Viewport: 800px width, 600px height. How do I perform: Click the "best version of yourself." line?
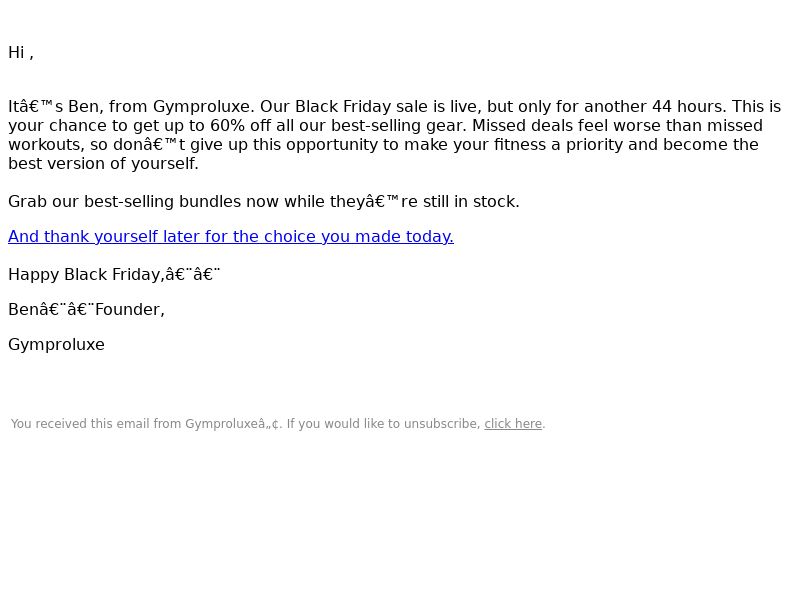(103, 164)
